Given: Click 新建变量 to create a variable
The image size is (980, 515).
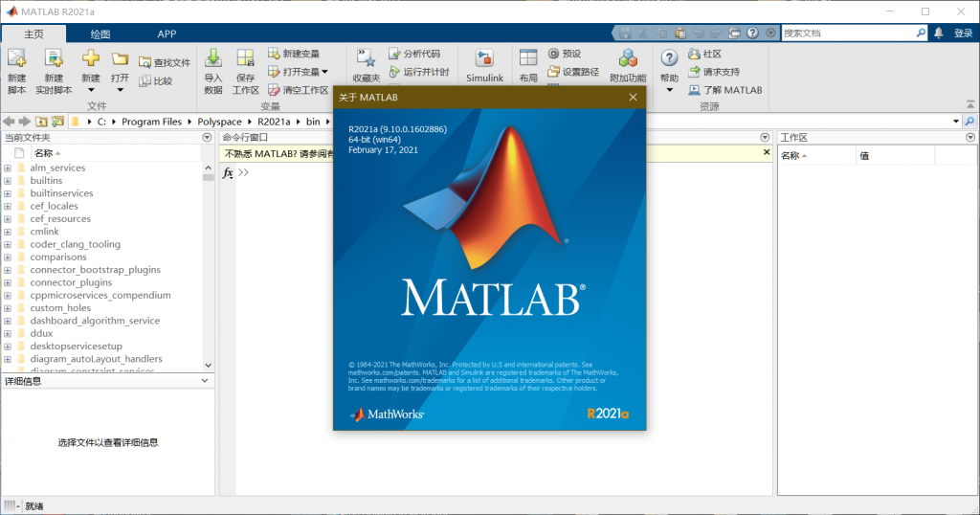Looking at the screenshot, I should click(x=294, y=54).
